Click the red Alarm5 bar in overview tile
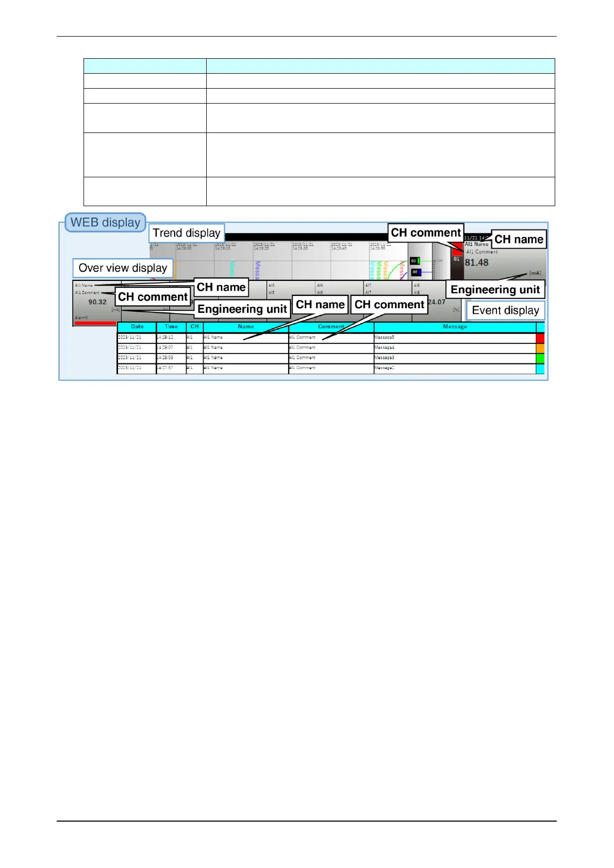The height and width of the screenshot is (868, 614). click(x=95, y=323)
